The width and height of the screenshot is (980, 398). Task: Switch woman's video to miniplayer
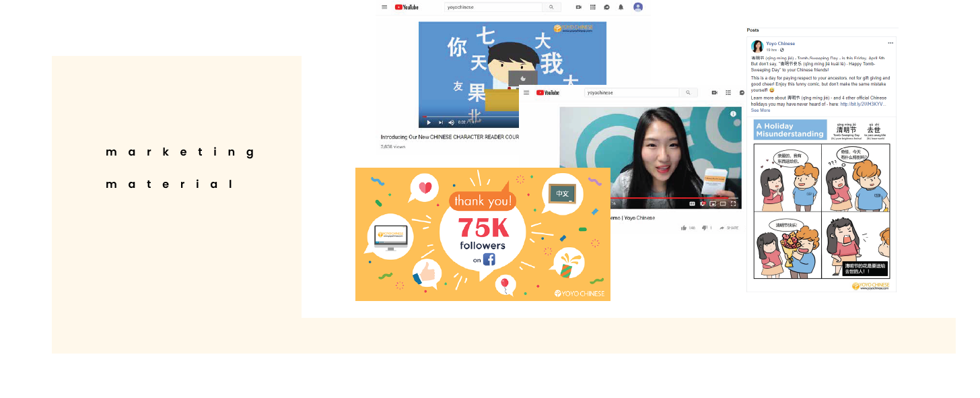coord(713,203)
